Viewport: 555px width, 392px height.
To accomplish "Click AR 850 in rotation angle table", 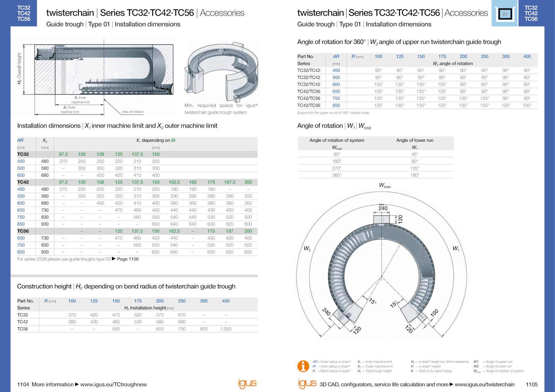I will coord(336,105).
